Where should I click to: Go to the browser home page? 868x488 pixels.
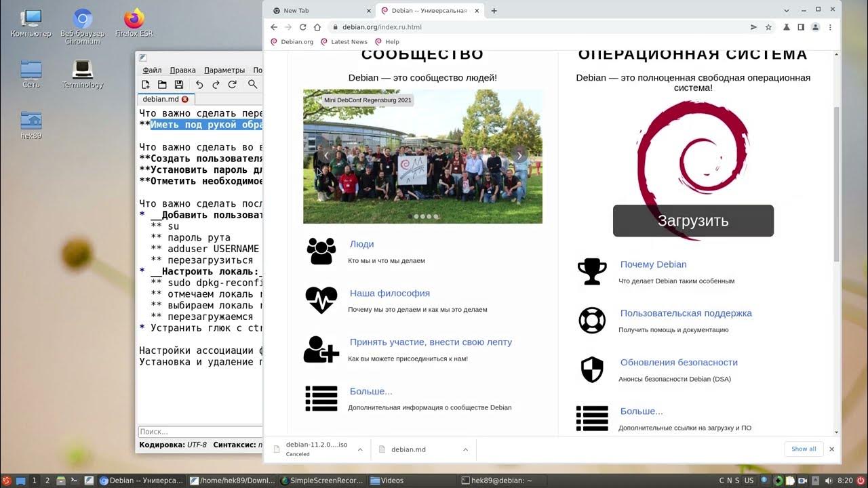tap(317, 27)
